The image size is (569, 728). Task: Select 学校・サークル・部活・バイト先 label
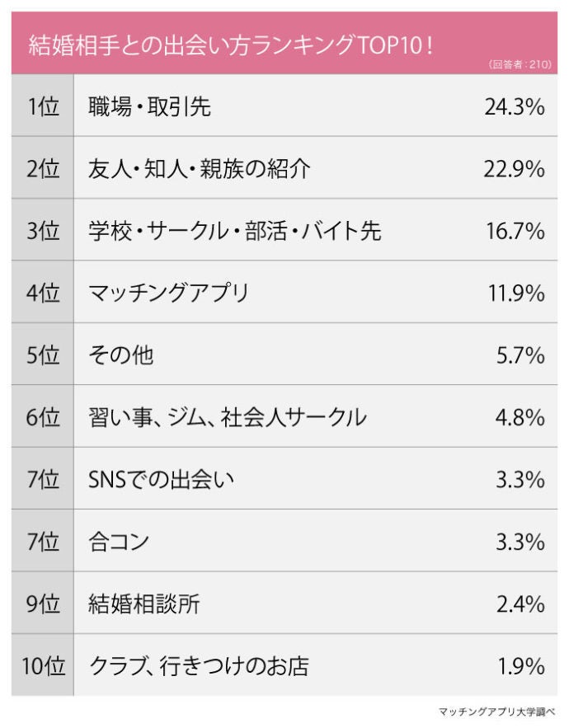(x=234, y=231)
